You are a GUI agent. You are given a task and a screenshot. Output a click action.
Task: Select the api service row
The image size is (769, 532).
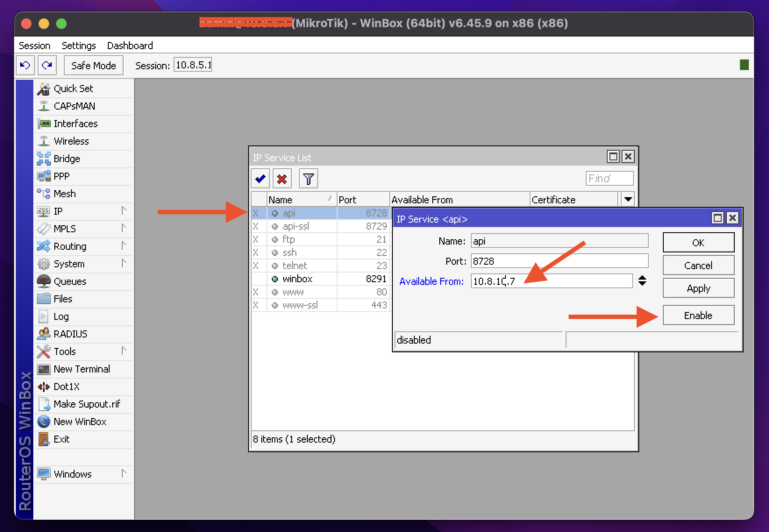click(x=320, y=213)
